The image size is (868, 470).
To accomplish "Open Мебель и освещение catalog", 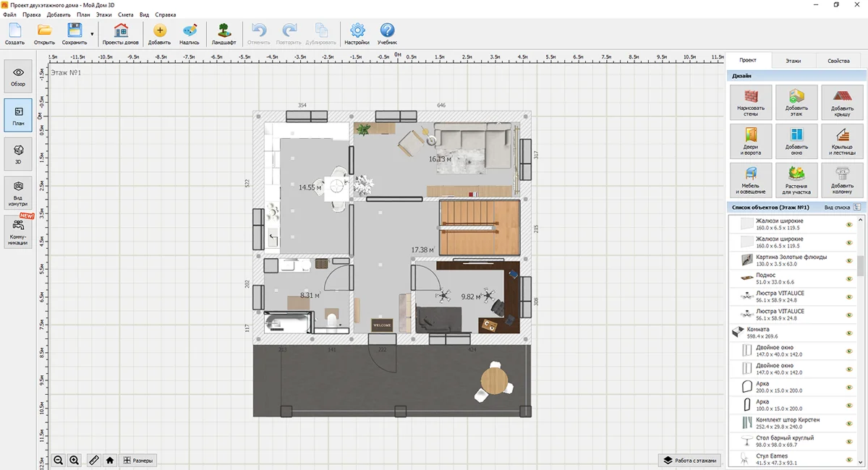I will 751,180.
